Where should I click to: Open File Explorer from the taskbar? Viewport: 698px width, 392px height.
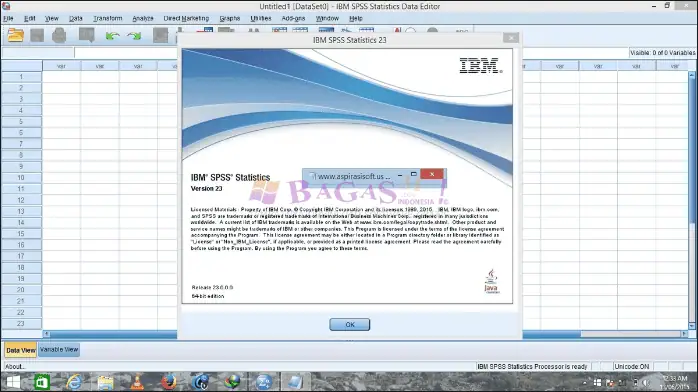click(106, 382)
